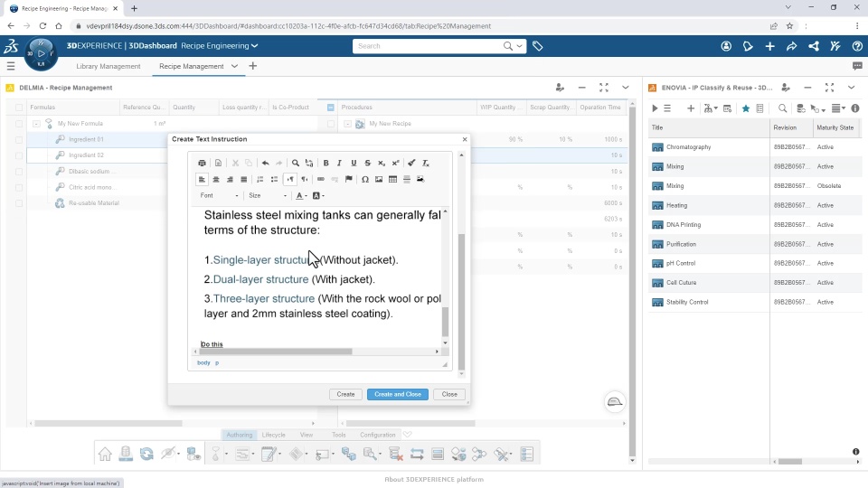Apply subscript formatting

(382, 164)
